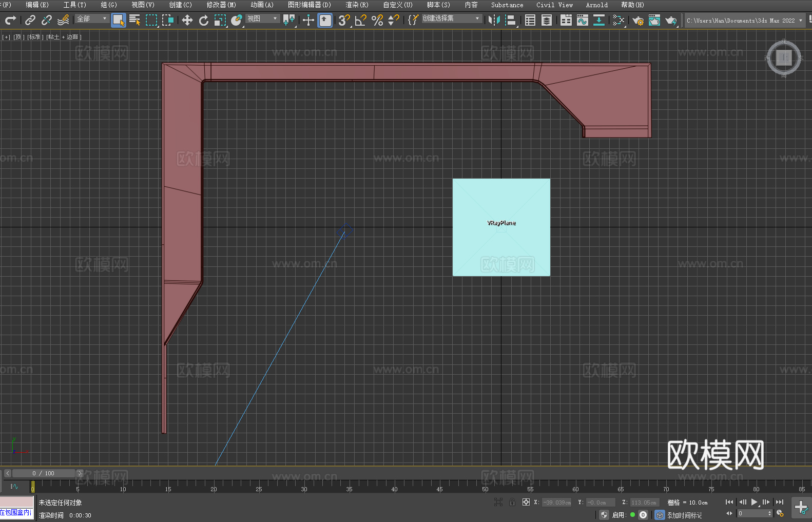Select the Scale tool
812x522 pixels.
[x=220, y=20]
